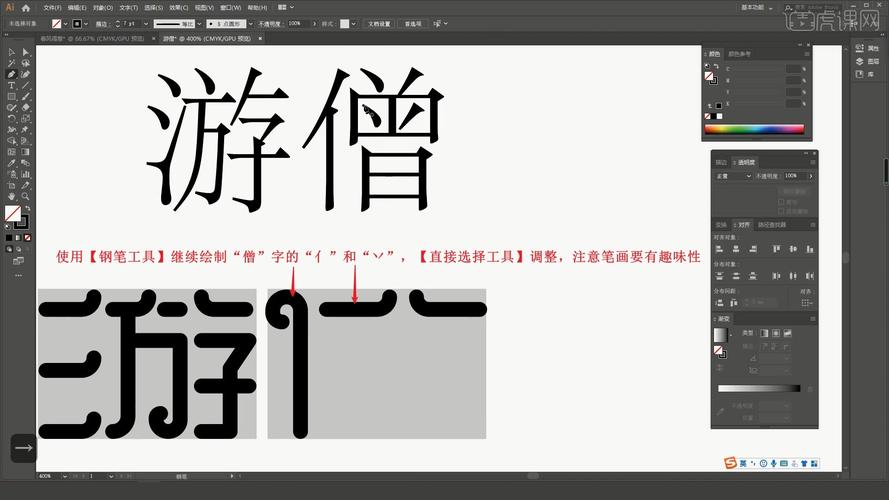Image resolution: width=889 pixels, height=500 pixels.
Task: Open Stroke color dropdown in control bar
Action: [86, 24]
